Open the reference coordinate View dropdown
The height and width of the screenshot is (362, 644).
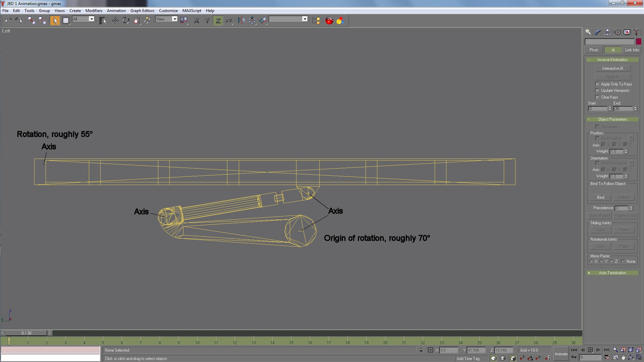(x=174, y=19)
